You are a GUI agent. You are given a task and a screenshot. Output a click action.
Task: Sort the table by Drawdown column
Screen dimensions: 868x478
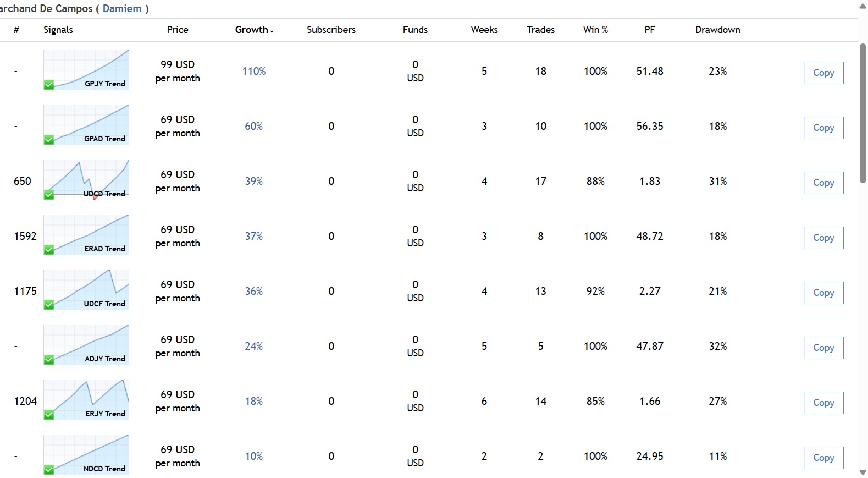(717, 30)
